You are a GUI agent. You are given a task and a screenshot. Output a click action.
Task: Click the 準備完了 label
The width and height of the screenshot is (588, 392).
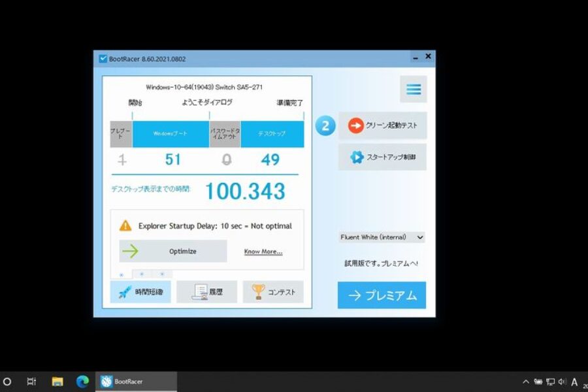click(x=289, y=103)
